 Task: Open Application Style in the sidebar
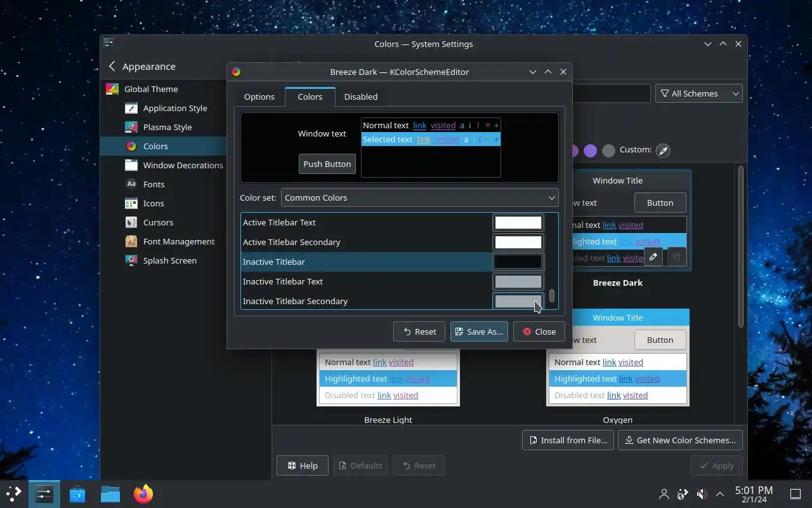click(x=162, y=108)
